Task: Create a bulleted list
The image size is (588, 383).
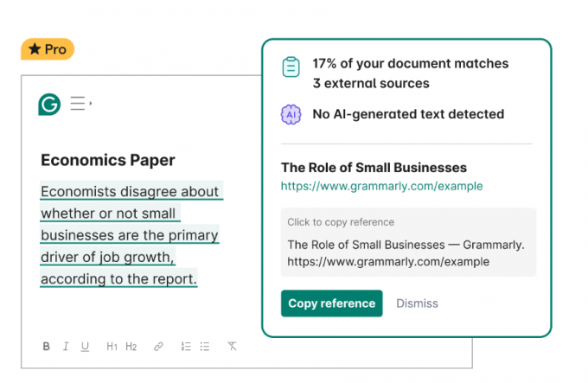Action: click(205, 347)
